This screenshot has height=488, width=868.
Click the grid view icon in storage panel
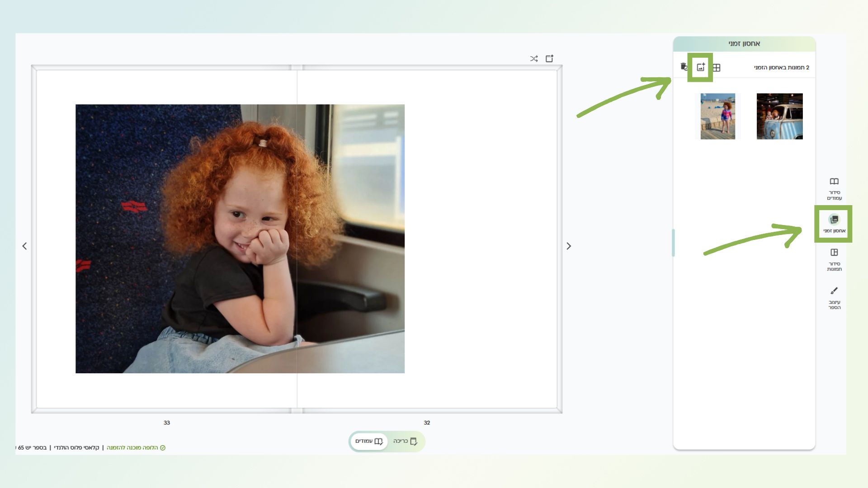pos(717,68)
